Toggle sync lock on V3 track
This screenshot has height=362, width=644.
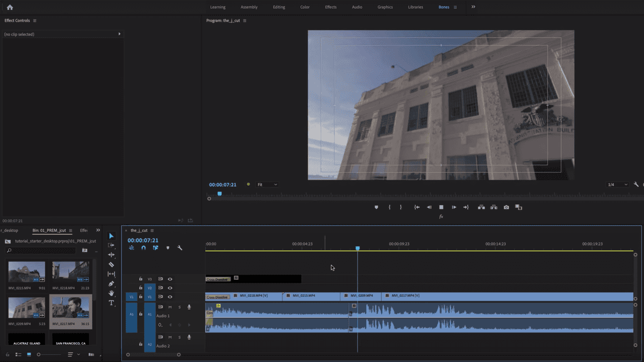[160, 279]
